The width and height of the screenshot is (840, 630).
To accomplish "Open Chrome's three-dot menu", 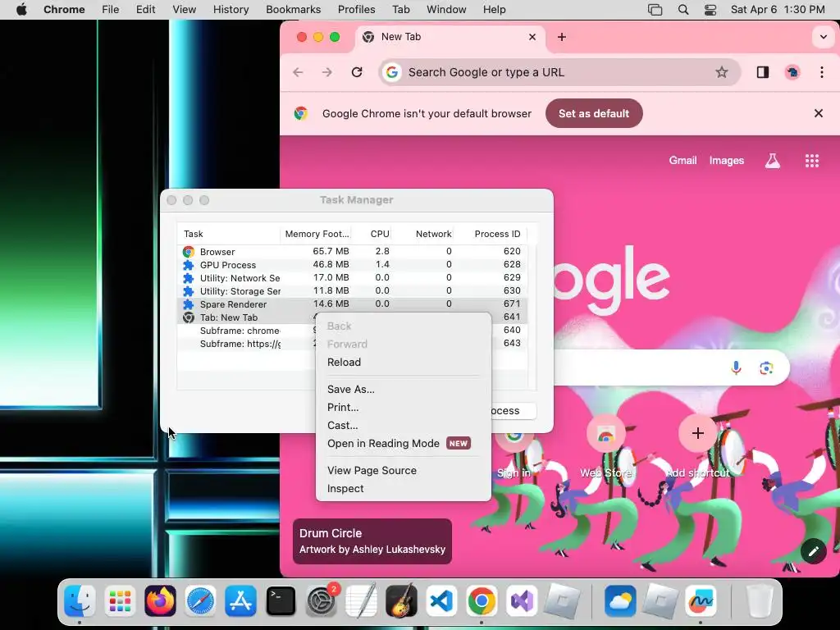I will pyautogui.click(x=822, y=72).
